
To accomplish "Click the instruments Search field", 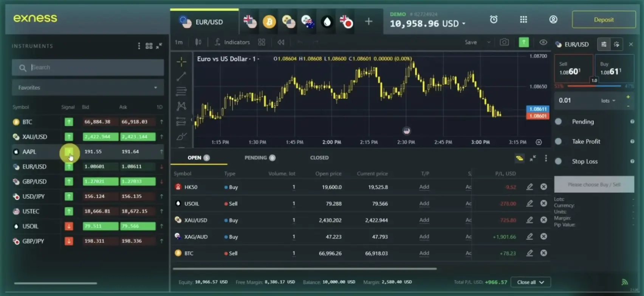I will pos(88,67).
